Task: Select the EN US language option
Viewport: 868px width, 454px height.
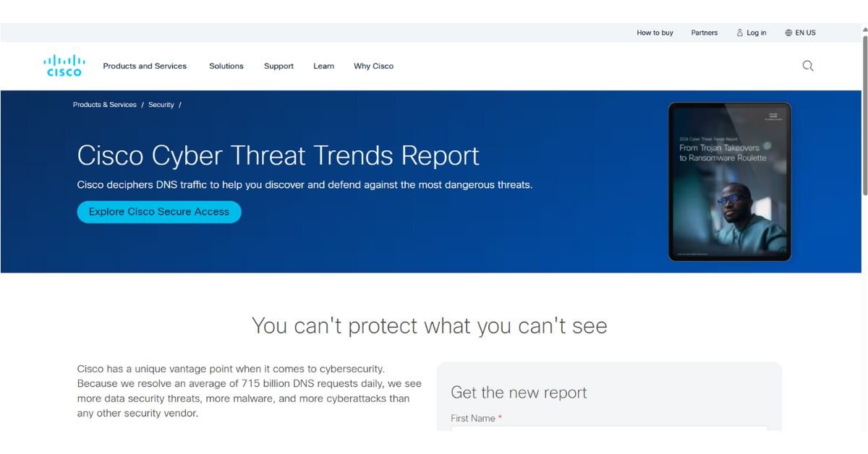Action: 805,32
